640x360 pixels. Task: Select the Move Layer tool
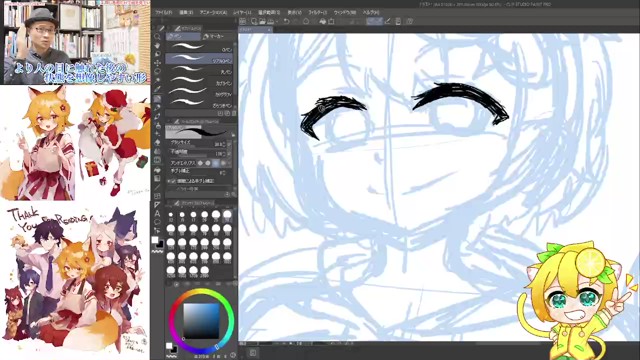[158, 63]
